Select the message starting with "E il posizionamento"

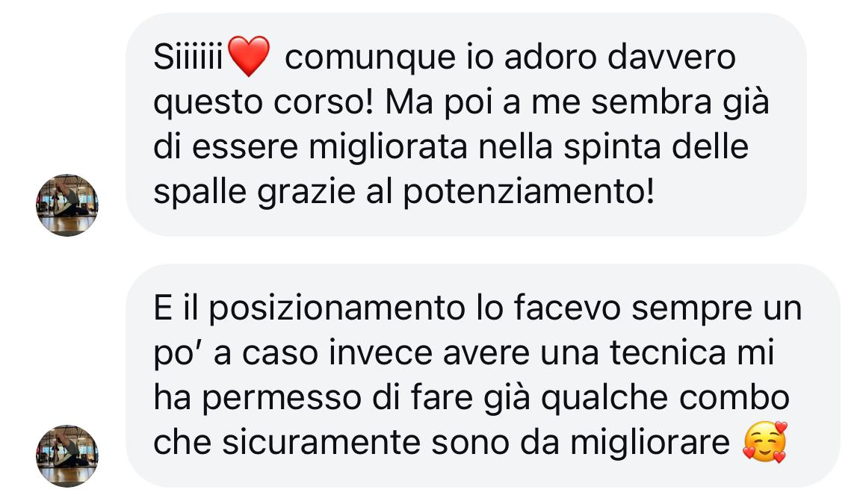pyautogui.click(x=483, y=376)
